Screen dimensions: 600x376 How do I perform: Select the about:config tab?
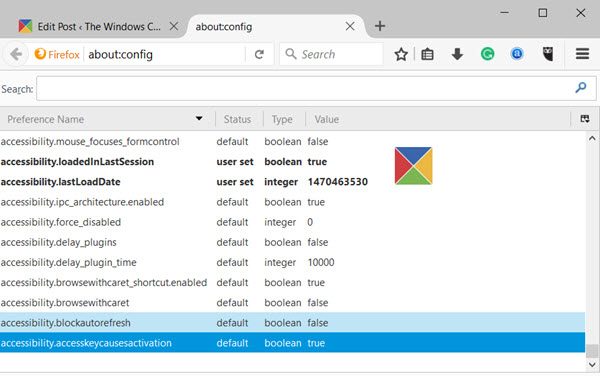click(276, 26)
